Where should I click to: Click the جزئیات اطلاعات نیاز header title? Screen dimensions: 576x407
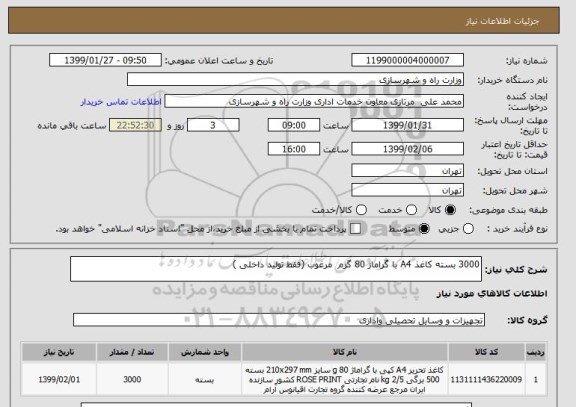(502, 21)
